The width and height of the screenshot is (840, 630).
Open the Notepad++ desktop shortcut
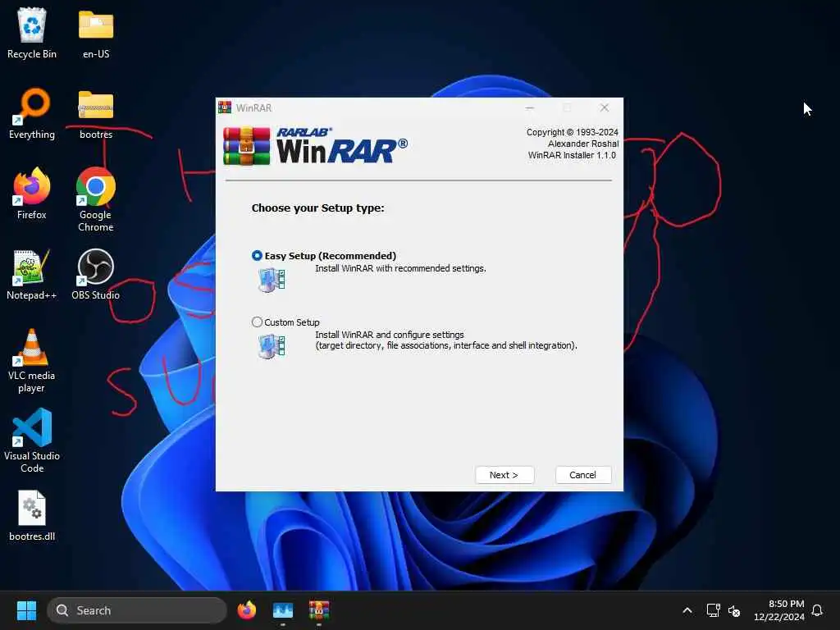tap(32, 274)
